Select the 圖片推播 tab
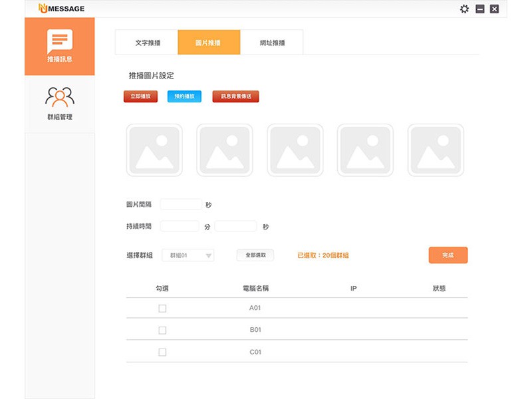This screenshot has height=399, width=532. 209,43
